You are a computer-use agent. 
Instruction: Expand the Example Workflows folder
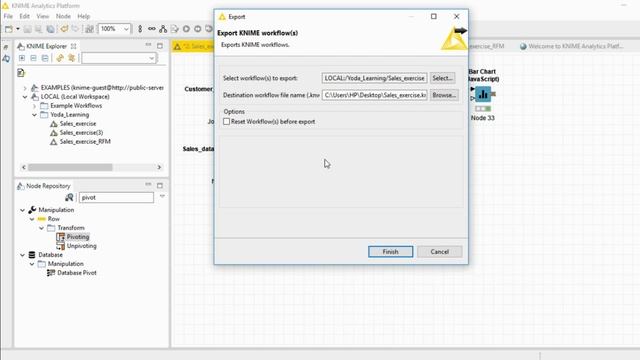[x=34, y=106]
